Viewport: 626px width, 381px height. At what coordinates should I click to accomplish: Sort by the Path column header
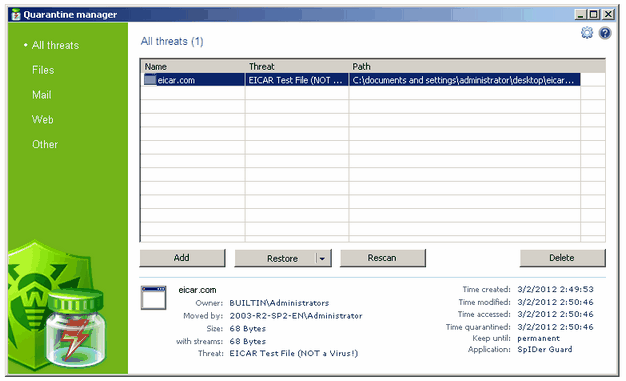465,66
